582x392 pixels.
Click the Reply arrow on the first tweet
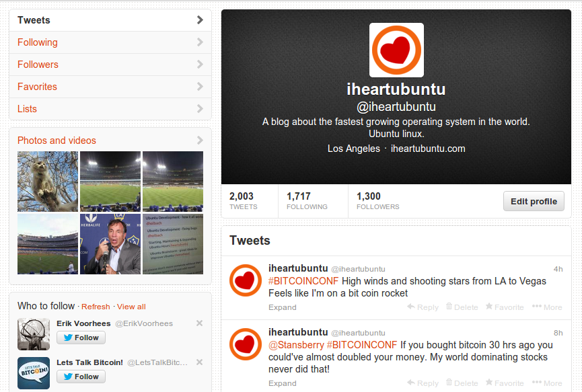click(411, 307)
